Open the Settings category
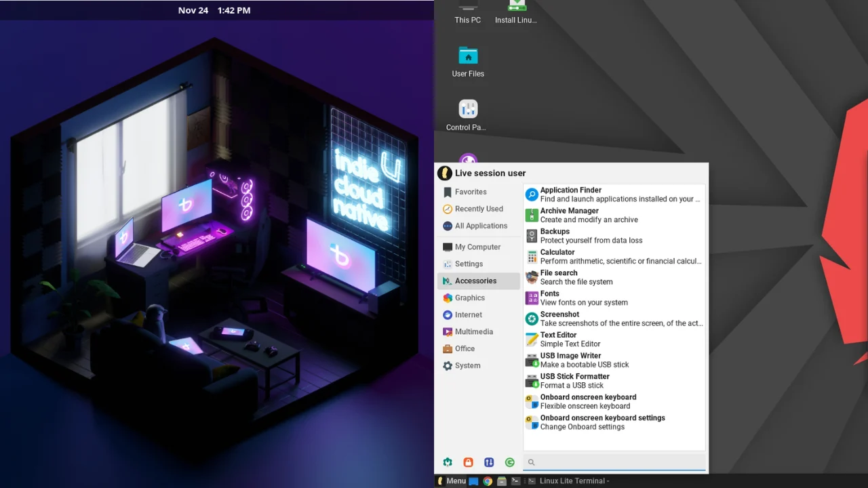 pos(479,264)
